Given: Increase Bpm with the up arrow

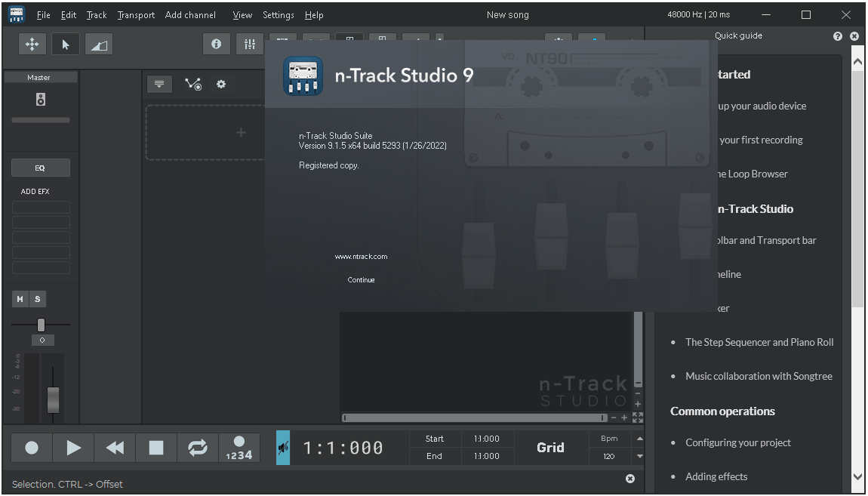Looking at the screenshot, I should click(640, 439).
